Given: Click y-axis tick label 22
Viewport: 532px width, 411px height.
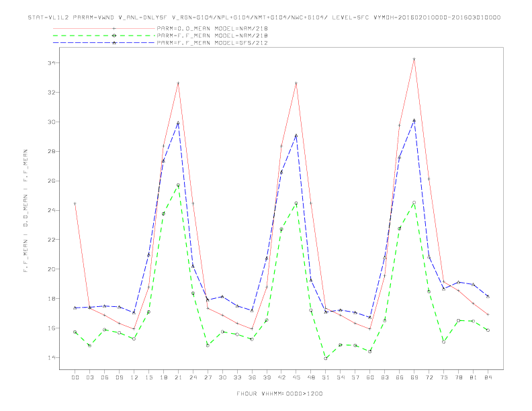Looking at the screenshot, I should [51, 240].
